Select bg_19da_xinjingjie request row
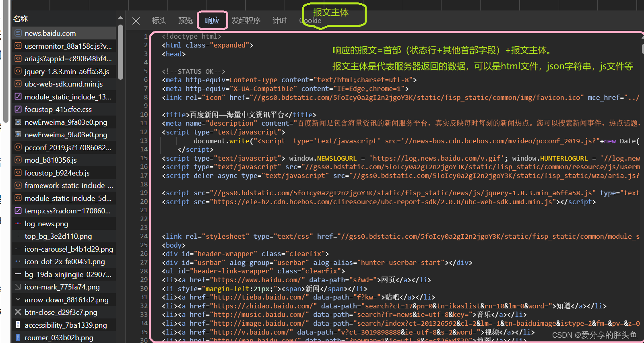The height and width of the screenshot is (343, 644). click(64, 274)
